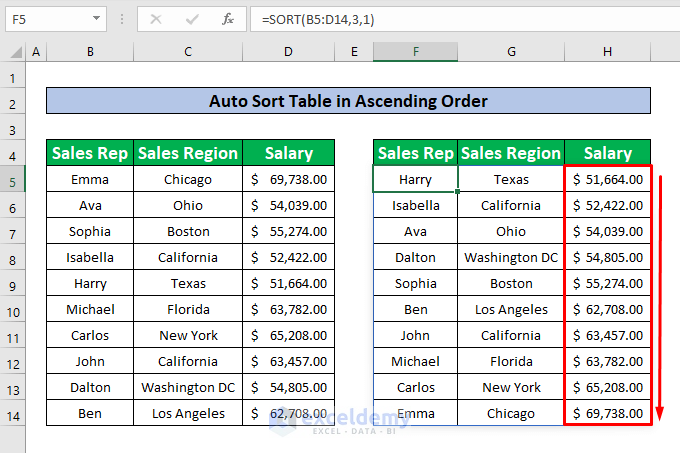Click the formula bar containing the SORT formula

point(450,18)
